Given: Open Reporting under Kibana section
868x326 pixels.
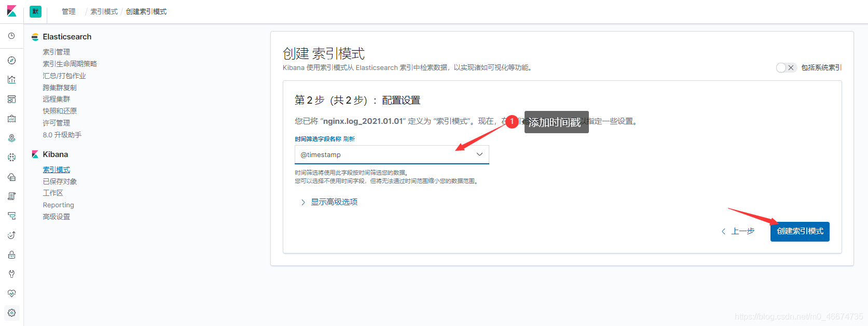Looking at the screenshot, I should tap(58, 205).
